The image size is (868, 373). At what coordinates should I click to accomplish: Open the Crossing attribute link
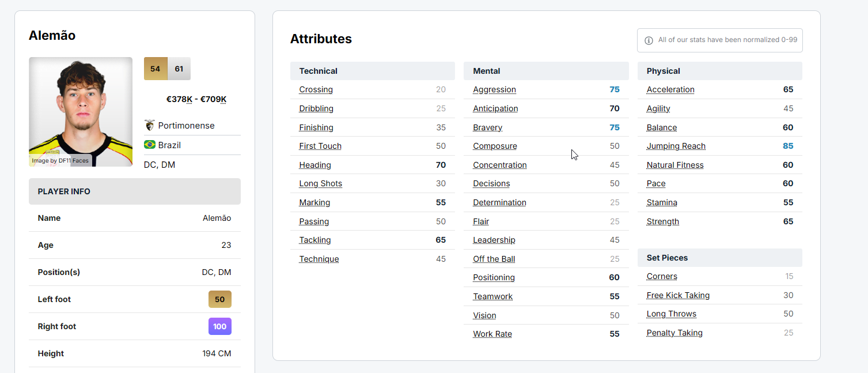tap(316, 89)
